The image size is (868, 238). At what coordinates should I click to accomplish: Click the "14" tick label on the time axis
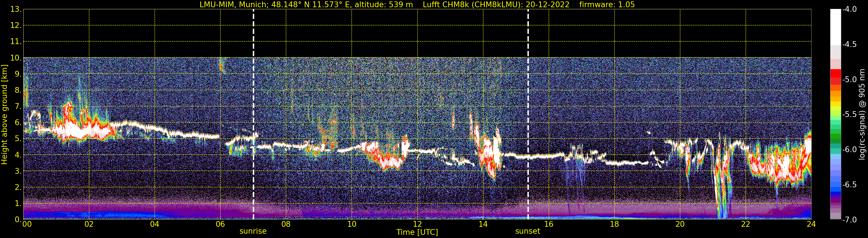(483, 224)
